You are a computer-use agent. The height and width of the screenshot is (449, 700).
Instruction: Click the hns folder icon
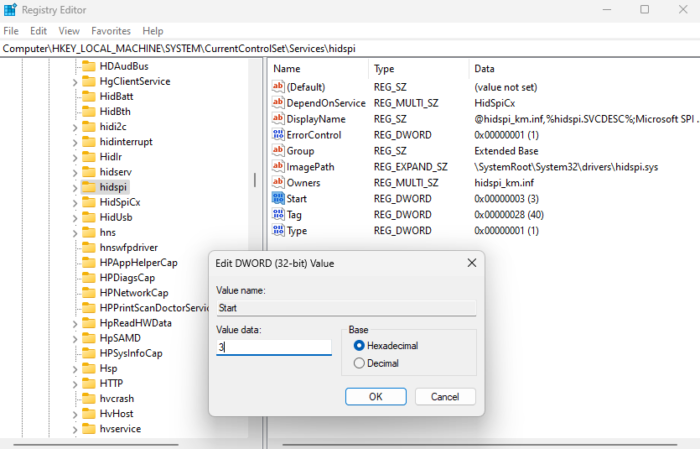(89, 233)
